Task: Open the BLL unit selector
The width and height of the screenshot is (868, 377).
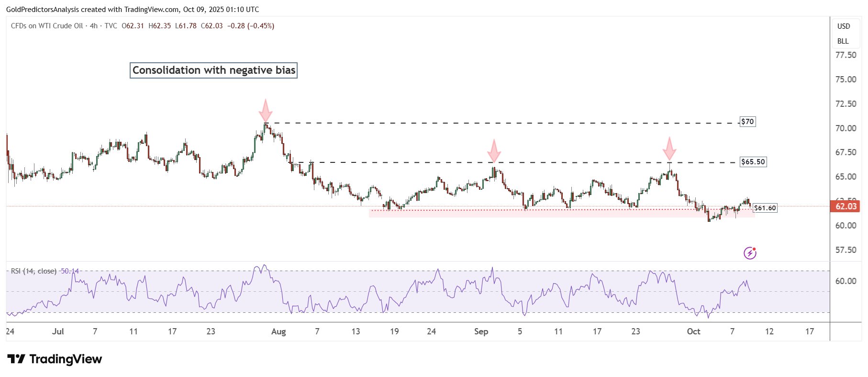Action: [843, 41]
